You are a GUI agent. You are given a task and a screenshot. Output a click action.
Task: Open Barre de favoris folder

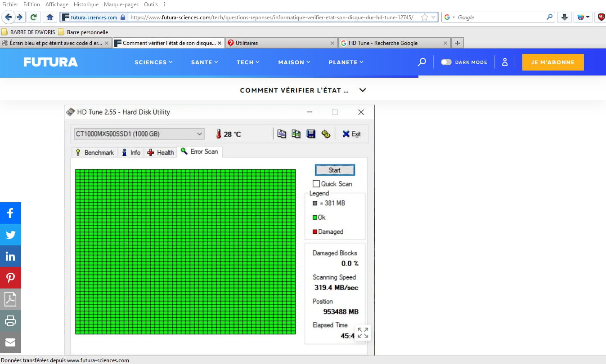(28, 32)
